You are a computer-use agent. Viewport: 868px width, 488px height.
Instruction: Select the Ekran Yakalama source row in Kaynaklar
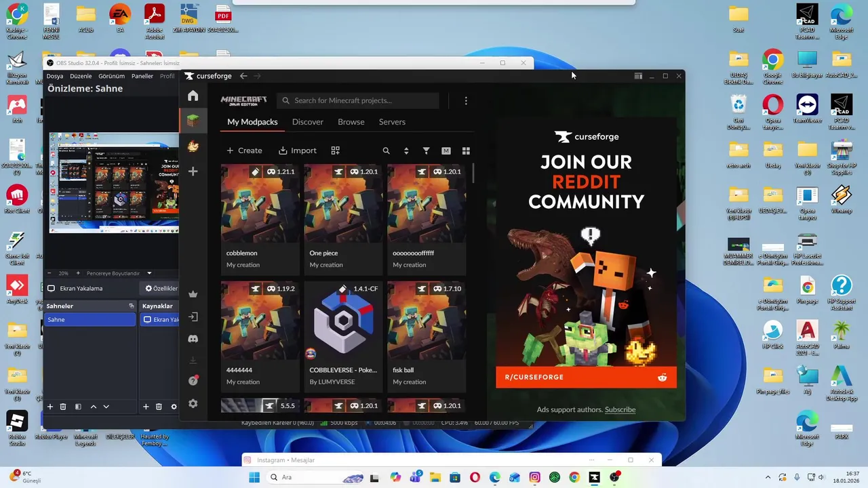(x=160, y=319)
